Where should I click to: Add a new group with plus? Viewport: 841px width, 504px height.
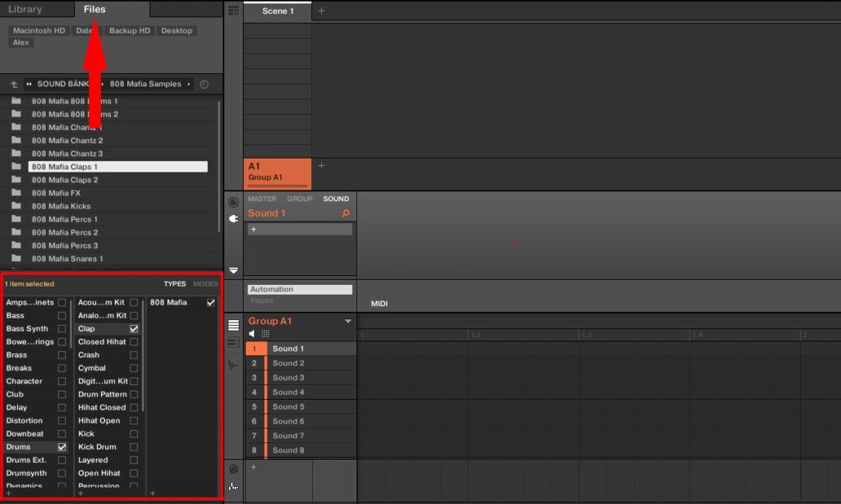click(x=321, y=166)
